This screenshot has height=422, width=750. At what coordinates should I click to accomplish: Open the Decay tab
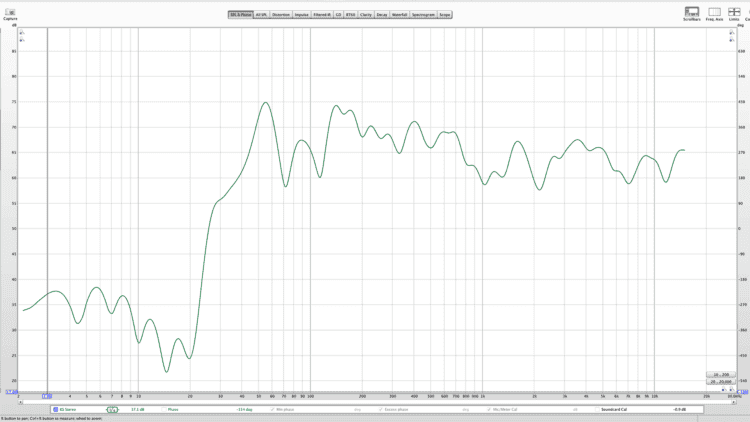(382, 15)
